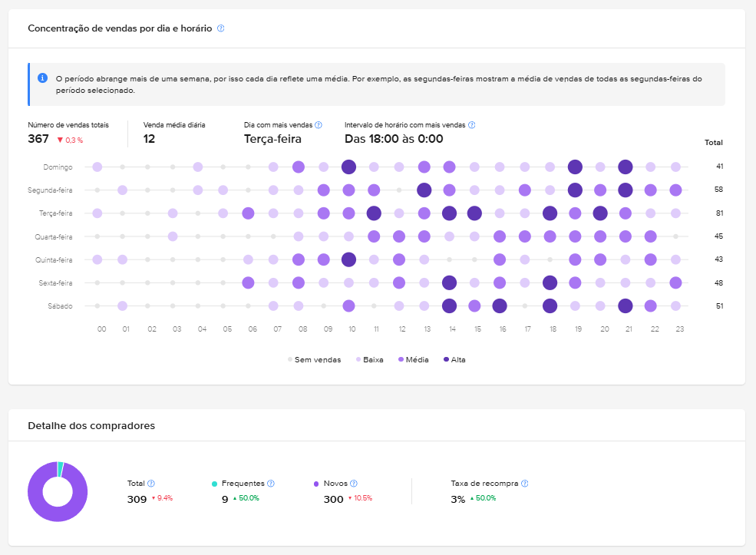756x555 pixels.
Task: Click help icon next to Frequentes
Action: click(270, 484)
